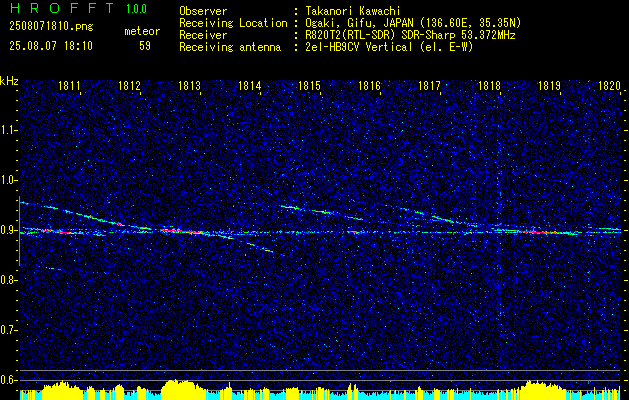Click the HROFFT title text

coord(62,8)
